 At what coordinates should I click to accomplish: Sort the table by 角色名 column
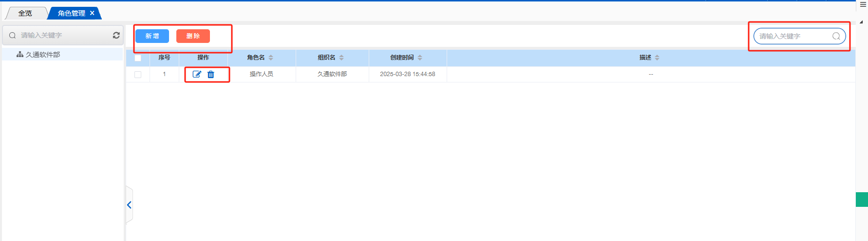coord(271,58)
